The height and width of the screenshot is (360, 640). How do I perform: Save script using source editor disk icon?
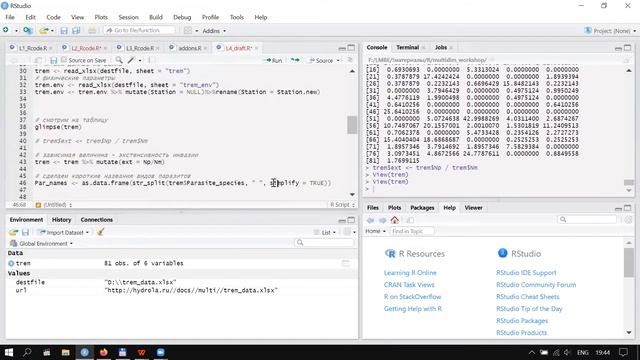pos(53,60)
